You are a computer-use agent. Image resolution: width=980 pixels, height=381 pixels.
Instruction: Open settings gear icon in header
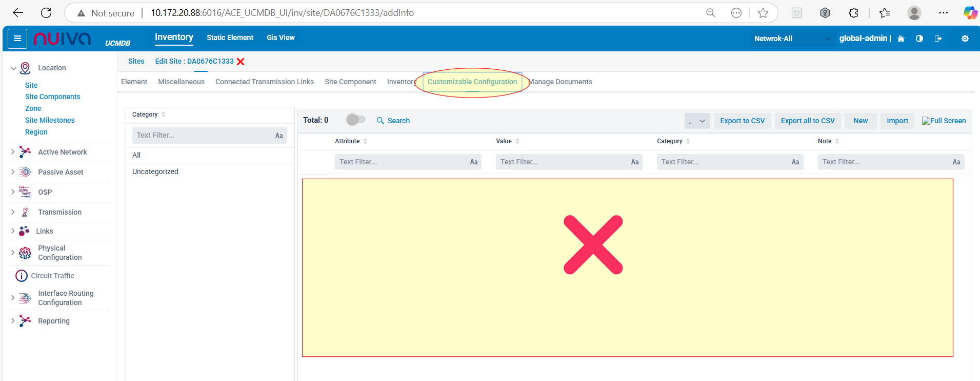tap(965, 39)
